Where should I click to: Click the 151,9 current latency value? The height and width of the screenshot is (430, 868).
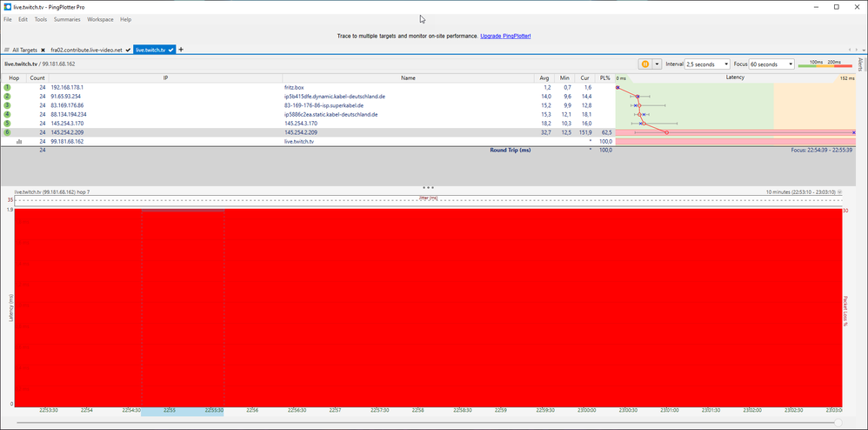click(x=586, y=132)
